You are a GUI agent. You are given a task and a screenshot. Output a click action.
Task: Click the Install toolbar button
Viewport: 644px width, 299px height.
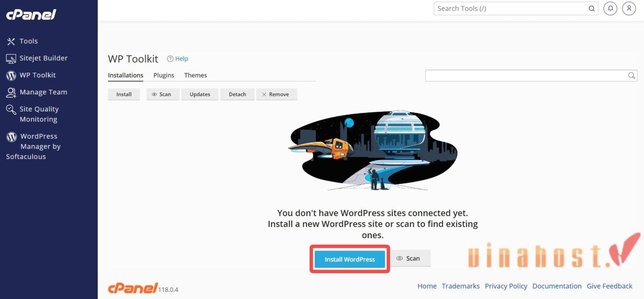click(x=124, y=94)
